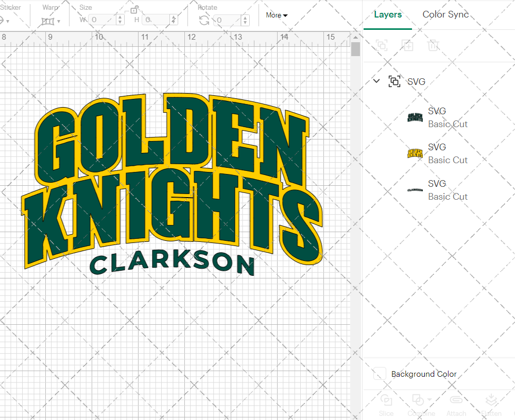
Task: Select the Layers tab
Action: pos(388,14)
